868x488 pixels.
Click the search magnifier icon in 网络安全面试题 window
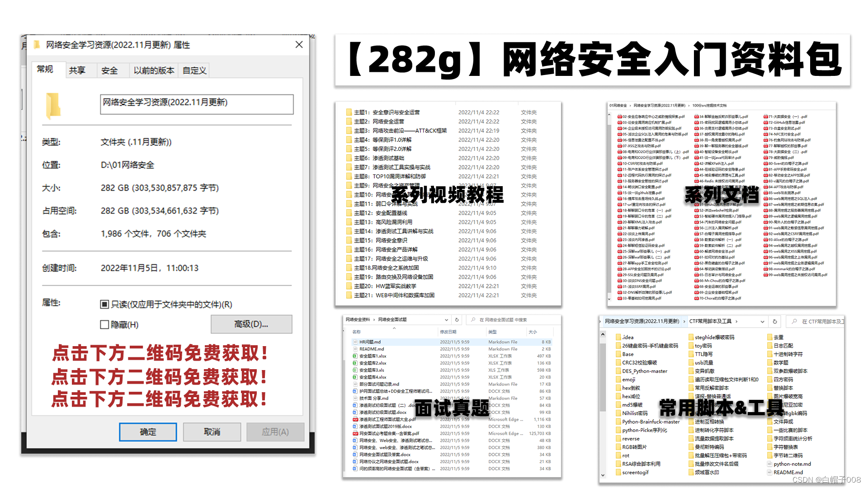coord(473,319)
